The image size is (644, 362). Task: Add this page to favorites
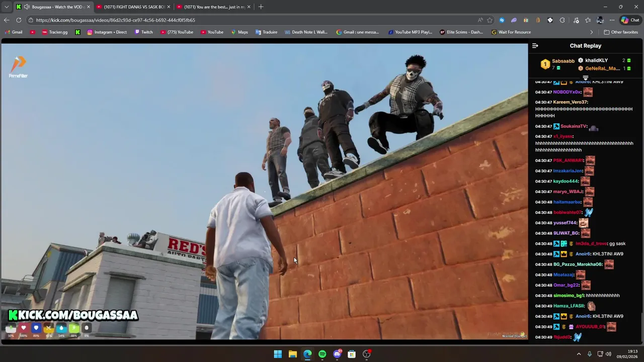pyautogui.click(x=490, y=20)
